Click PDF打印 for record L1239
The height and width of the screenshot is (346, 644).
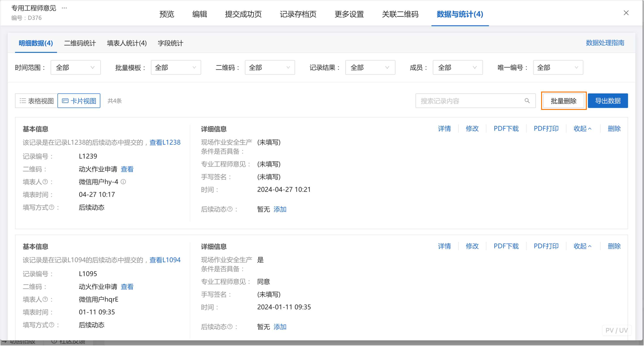pyautogui.click(x=546, y=129)
